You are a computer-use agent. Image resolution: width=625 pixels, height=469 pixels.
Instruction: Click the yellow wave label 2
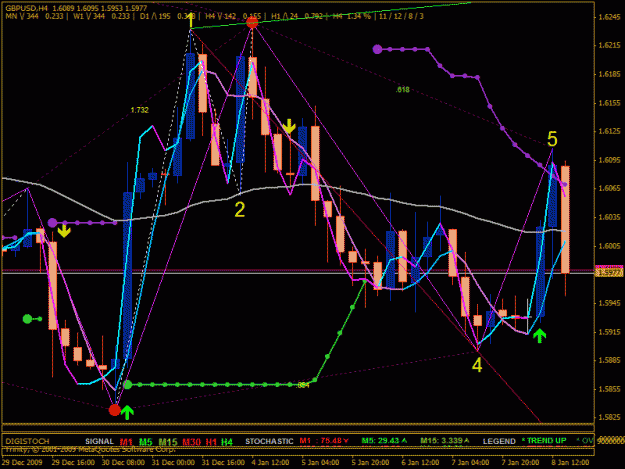tap(240, 210)
